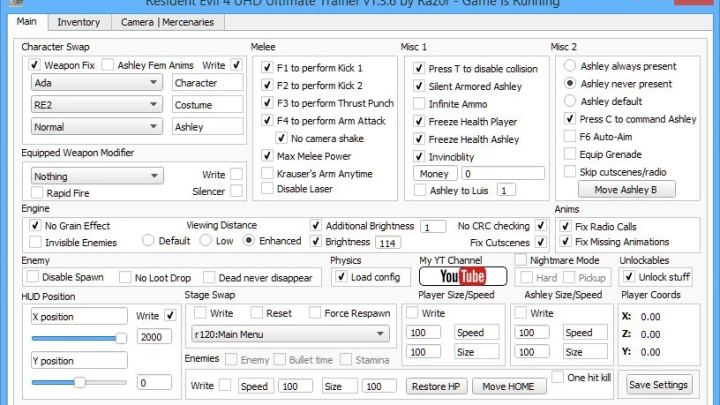Image resolution: width=720 pixels, height=405 pixels.
Task: Enable Krauser's Arm Anytime
Action: pos(267,173)
